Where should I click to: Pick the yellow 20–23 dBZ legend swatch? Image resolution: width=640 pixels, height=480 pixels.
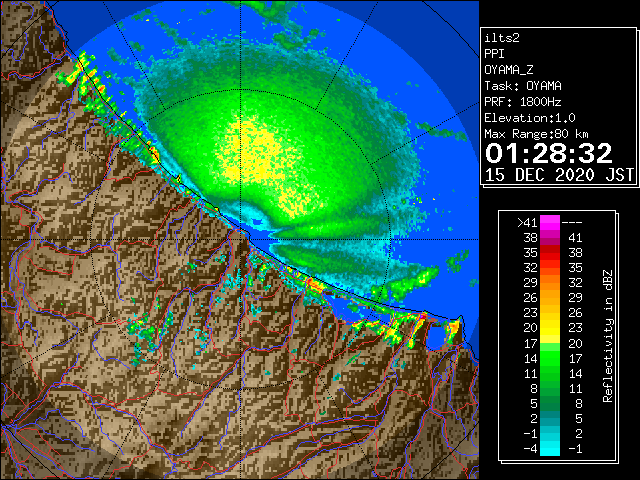pyautogui.click(x=550, y=328)
